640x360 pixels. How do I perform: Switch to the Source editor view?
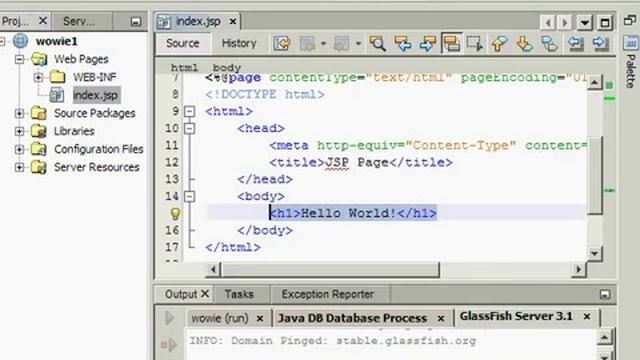click(x=182, y=43)
